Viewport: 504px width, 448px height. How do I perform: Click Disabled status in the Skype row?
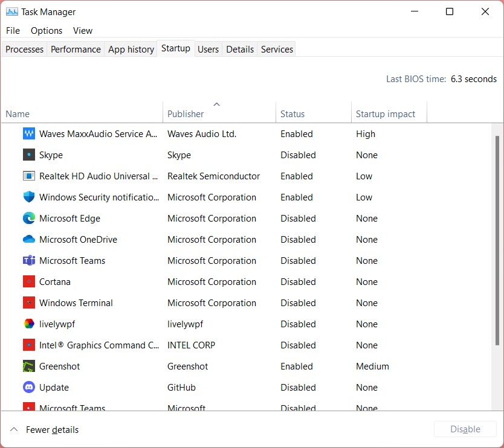pyautogui.click(x=298, y=155)
